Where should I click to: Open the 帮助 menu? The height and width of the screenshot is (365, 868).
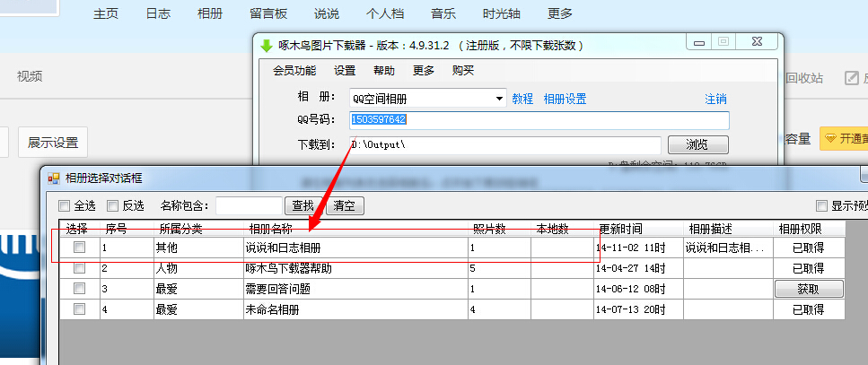pos(384,71)
